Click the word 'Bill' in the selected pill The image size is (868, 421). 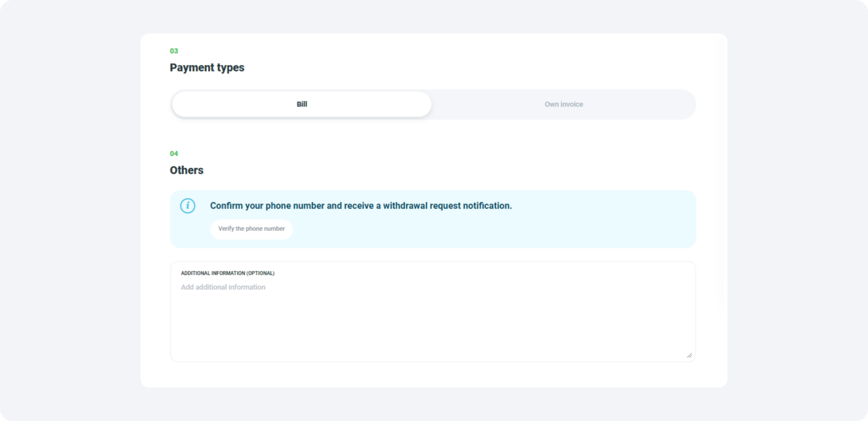tap(302, 104)
